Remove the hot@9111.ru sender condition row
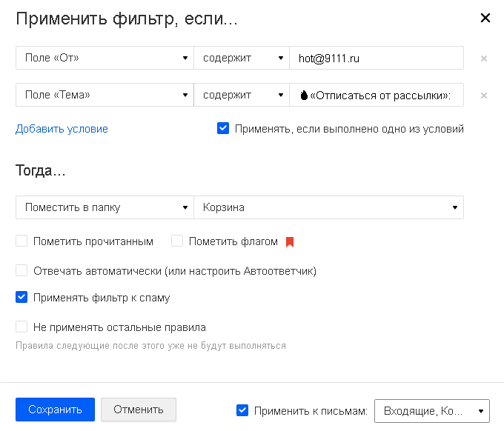This screenshot has width=504, height=431. [x=484, y=58]
